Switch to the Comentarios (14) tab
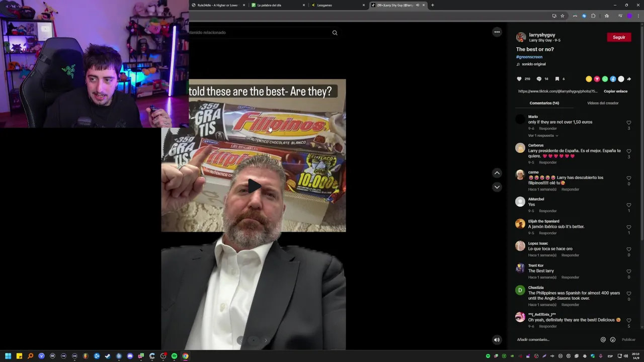 (544, 103)
